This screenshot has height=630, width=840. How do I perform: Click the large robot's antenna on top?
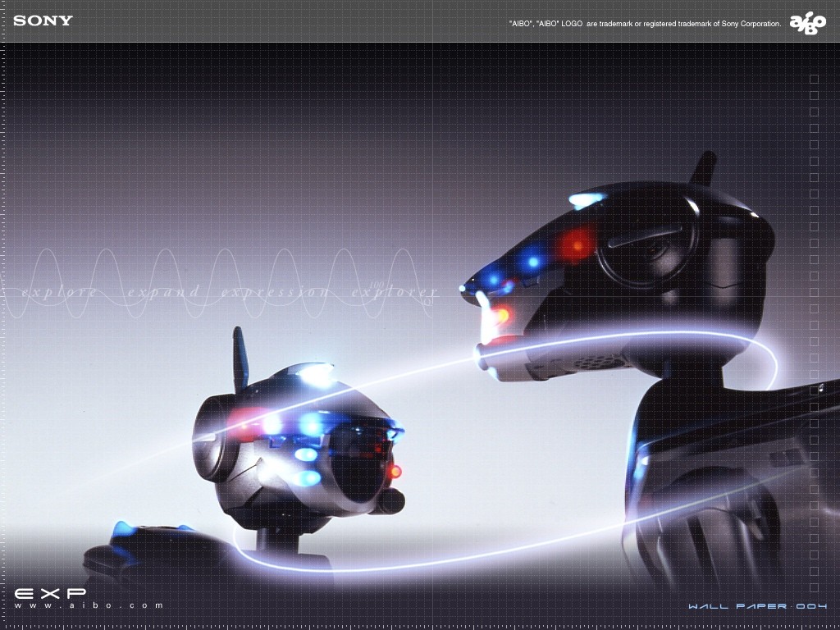pyautogui.click(x=704, y=169)
